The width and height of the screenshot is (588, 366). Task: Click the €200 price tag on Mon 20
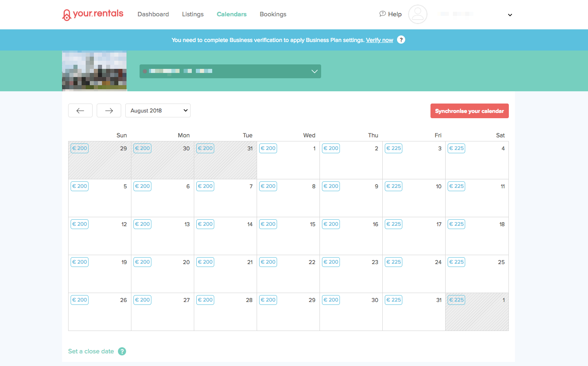142,262
